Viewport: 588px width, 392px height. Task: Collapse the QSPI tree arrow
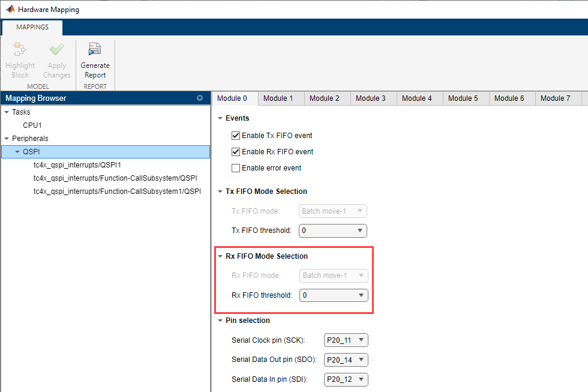(17, 152)
